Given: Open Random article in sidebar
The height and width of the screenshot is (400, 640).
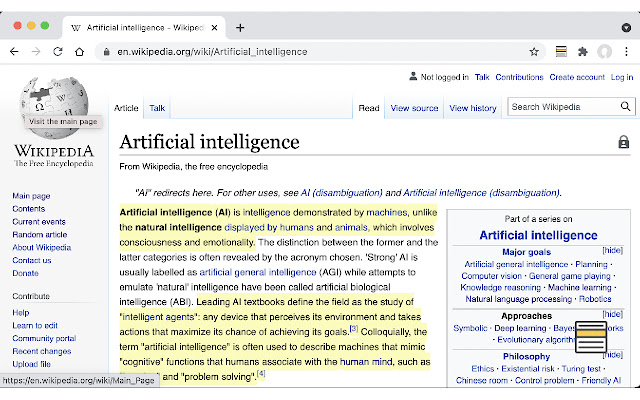Looking at the screenshot, I should click(40, 234).
